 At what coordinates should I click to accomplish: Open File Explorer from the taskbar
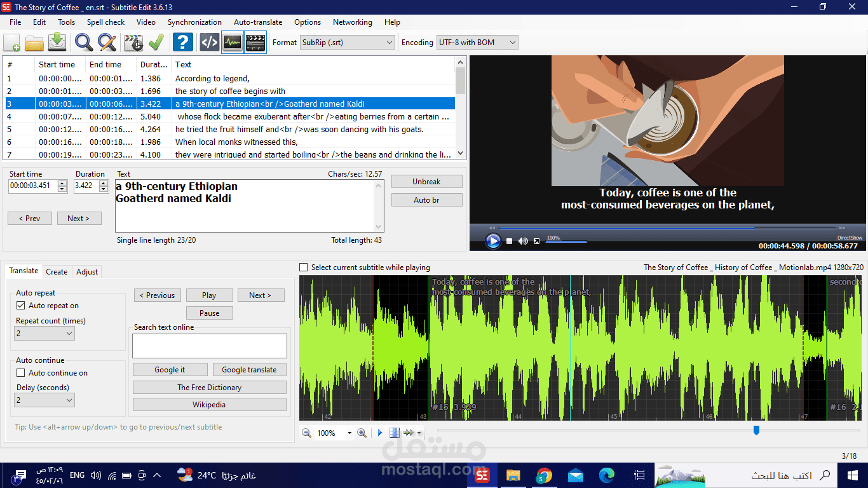click(513, 475)
